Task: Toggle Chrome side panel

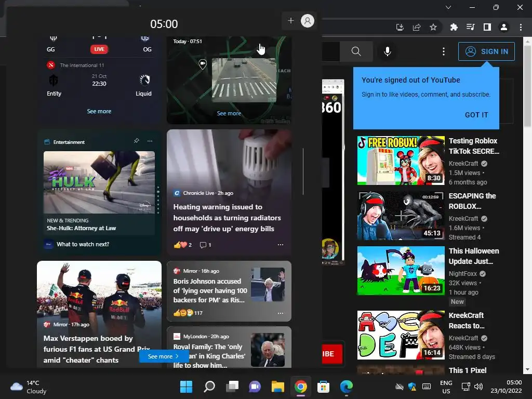Action: click(487, 27)
